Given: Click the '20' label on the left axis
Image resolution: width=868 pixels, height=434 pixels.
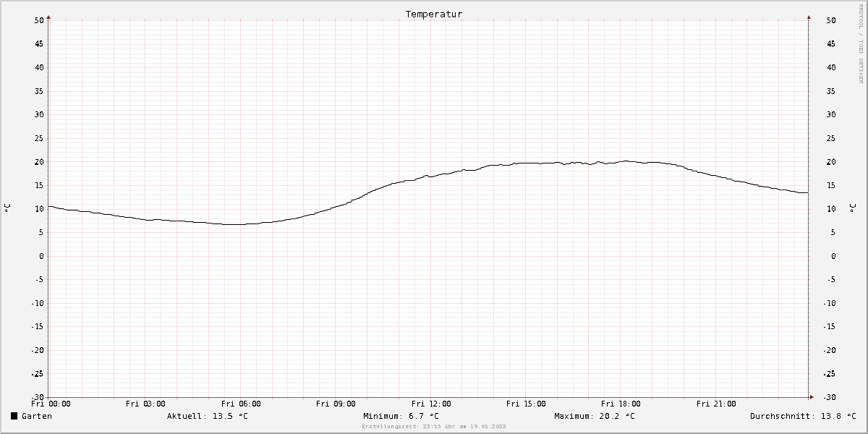Looking at the screenshot, I should pyautogui.click(x=39, y=161).
